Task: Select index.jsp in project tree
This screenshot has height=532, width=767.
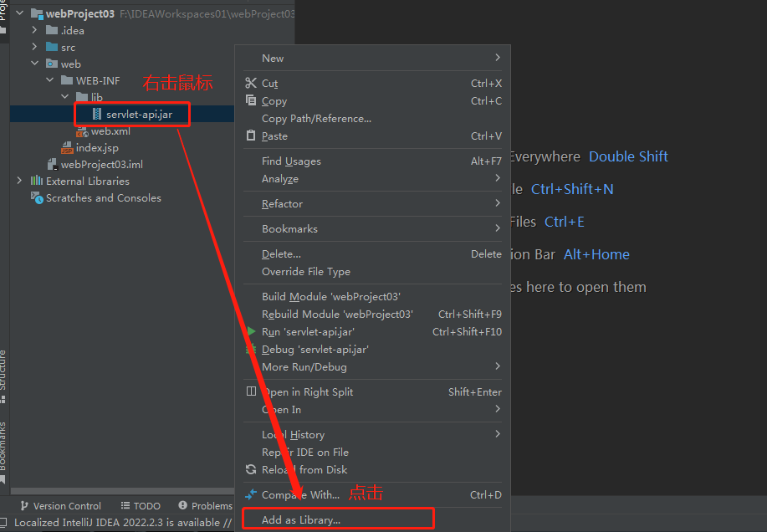Action: tap(97, 148)
